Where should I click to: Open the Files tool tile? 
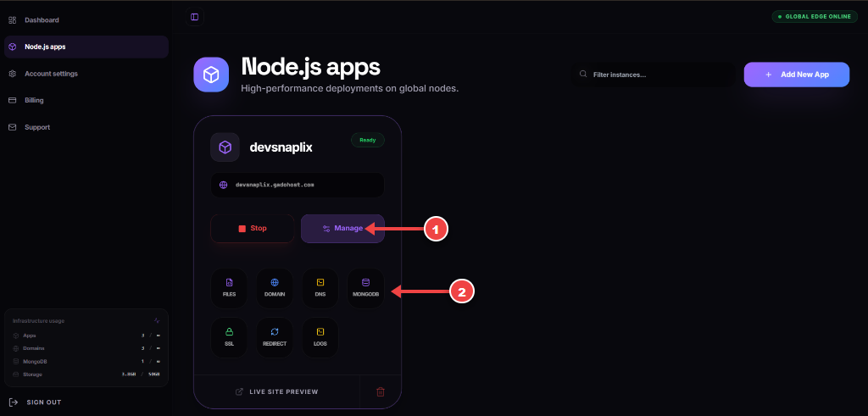coord(229,288)
